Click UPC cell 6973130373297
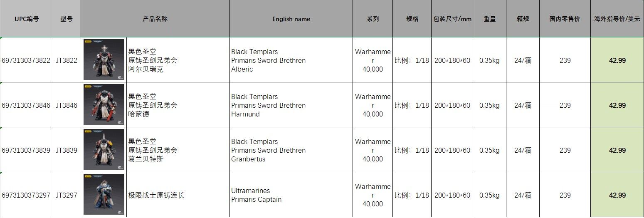Image resolution: width=644 pixels, height=218 pixels. (x=26, y=195)
